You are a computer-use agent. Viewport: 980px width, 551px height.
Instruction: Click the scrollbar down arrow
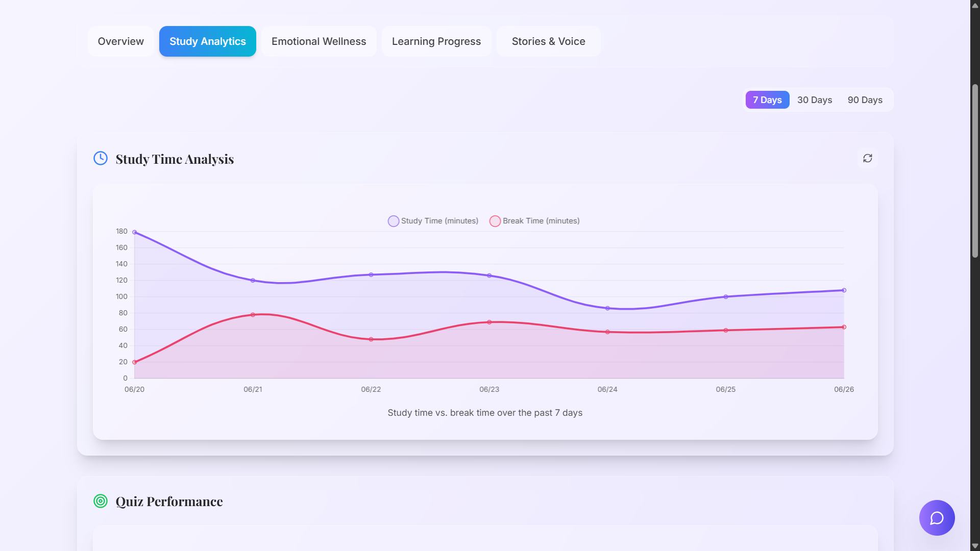coord(974,545)
